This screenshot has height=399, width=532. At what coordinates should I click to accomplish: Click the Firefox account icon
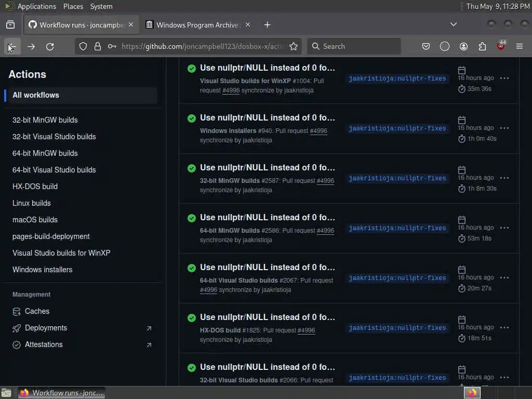(x=463, y=46)
